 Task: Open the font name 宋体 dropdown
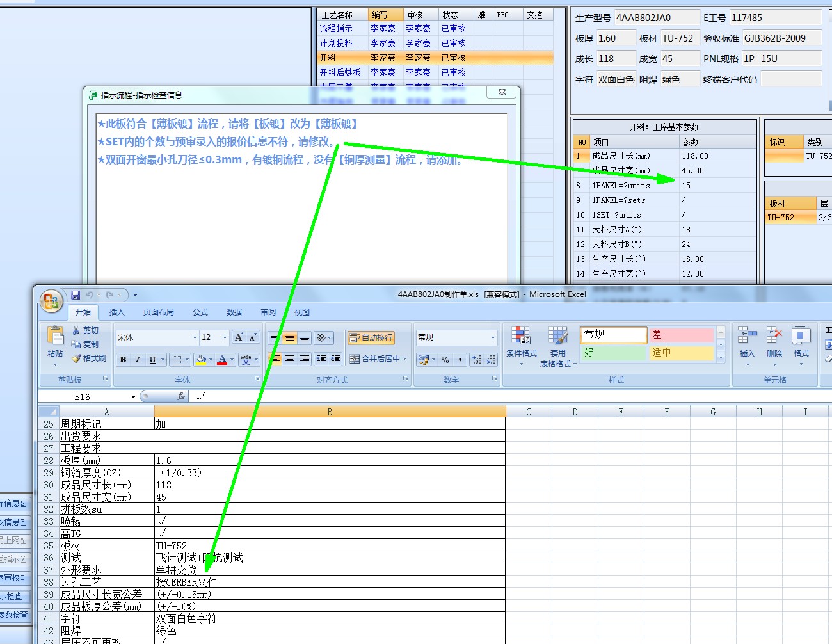[x=195, y=337]
